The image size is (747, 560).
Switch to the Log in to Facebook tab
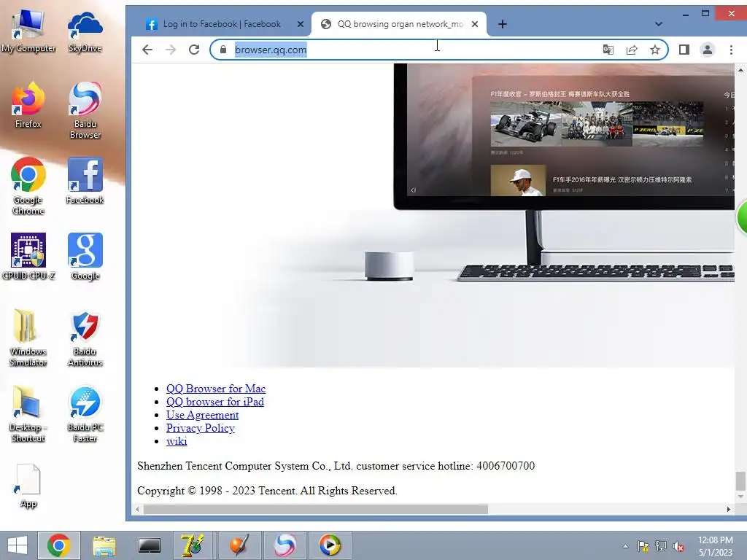222,24
